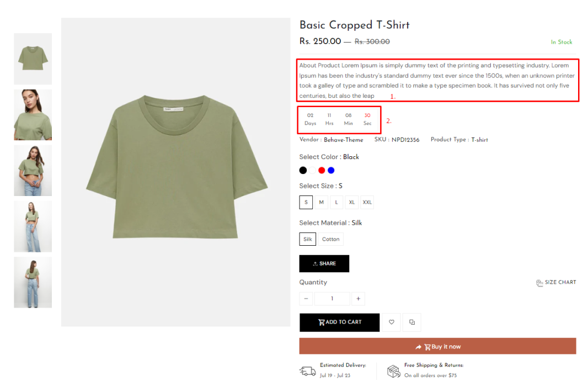
Task: Pick the red color swatch
Action: point(322,171)
